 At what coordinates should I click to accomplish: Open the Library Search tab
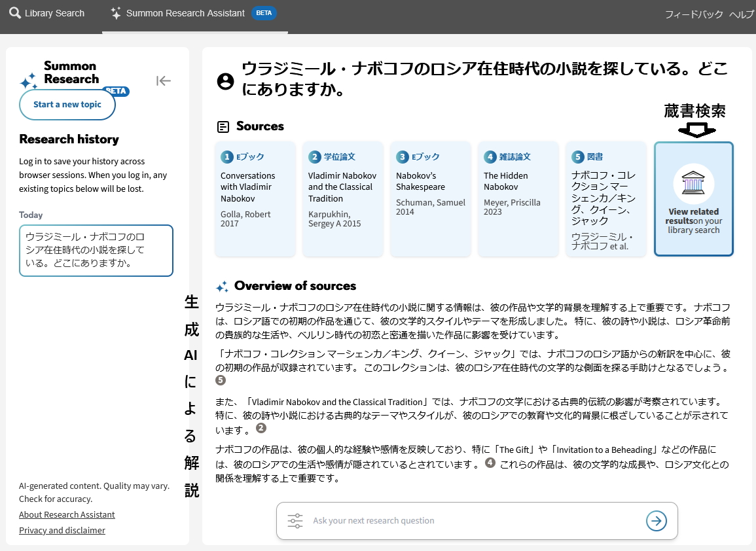pyautogui.click(x=54, y=13)
